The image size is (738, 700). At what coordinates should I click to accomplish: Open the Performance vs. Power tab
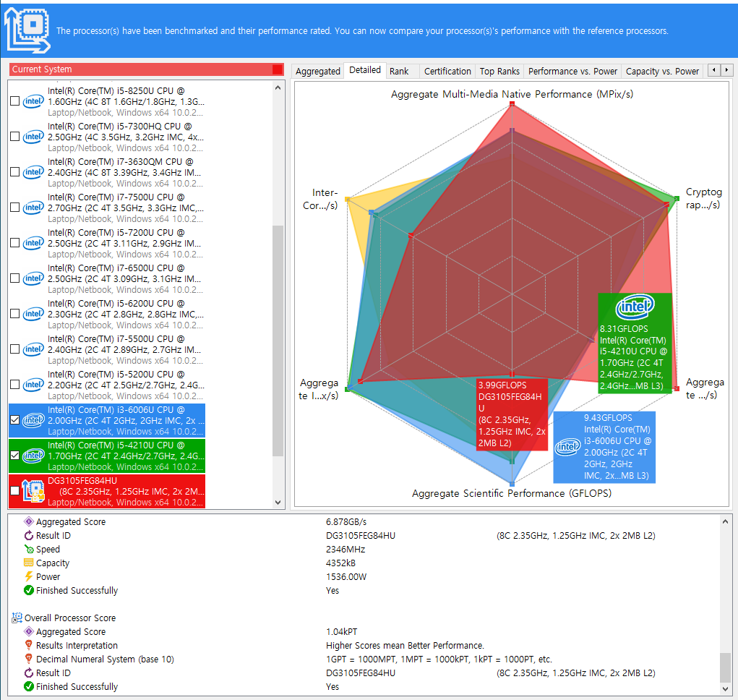(x=572, y=71)
